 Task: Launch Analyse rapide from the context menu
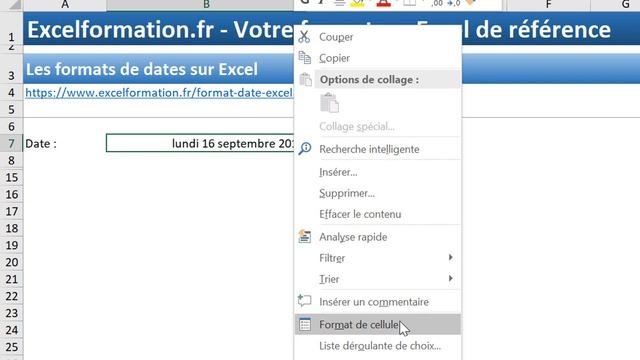click(378, 237)
